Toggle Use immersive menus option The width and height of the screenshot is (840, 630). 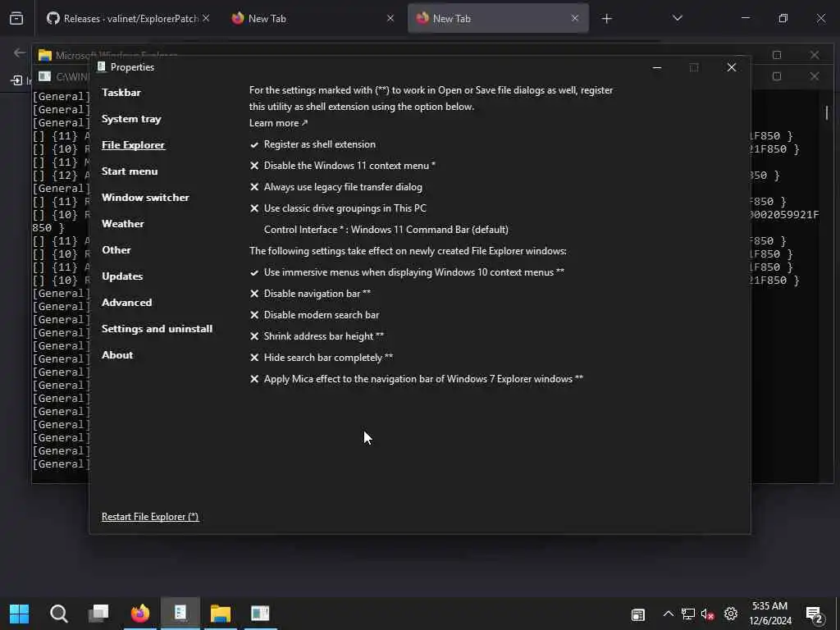(x=407, y=272)
